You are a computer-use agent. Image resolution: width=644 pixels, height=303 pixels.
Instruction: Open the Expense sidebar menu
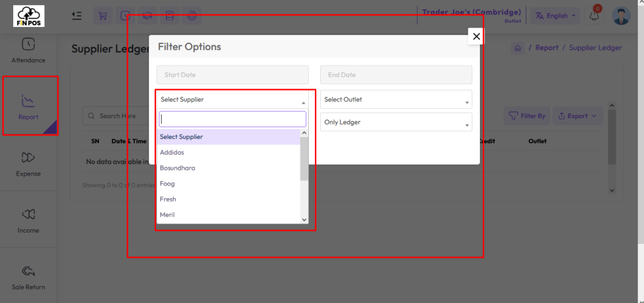pos(28,164)
